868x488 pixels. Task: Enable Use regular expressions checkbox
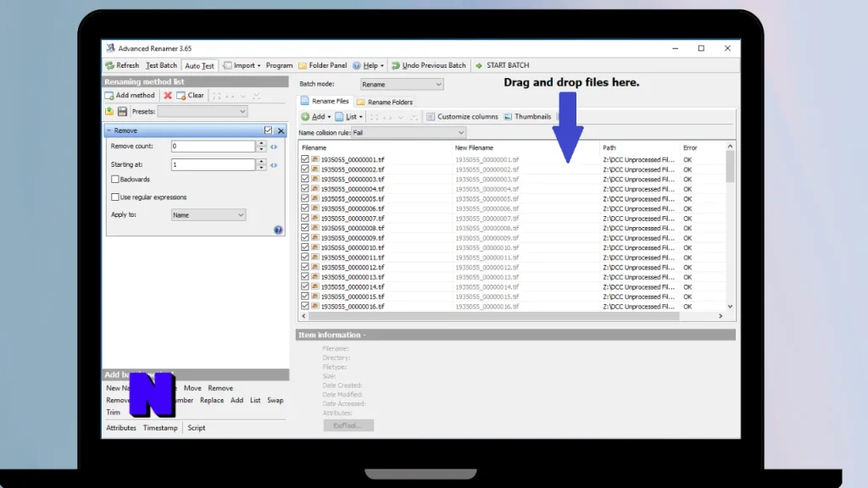(x=115, y=197)
